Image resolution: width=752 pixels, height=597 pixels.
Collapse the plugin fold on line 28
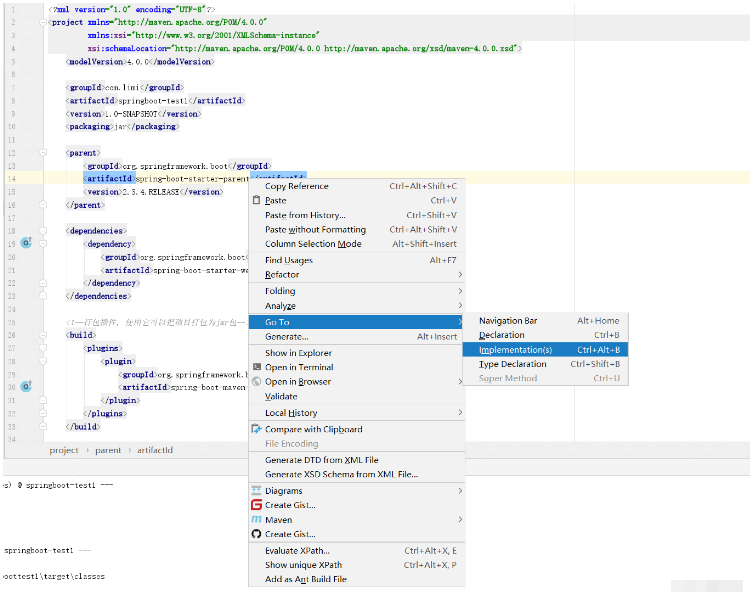click(x=43, y=361)
